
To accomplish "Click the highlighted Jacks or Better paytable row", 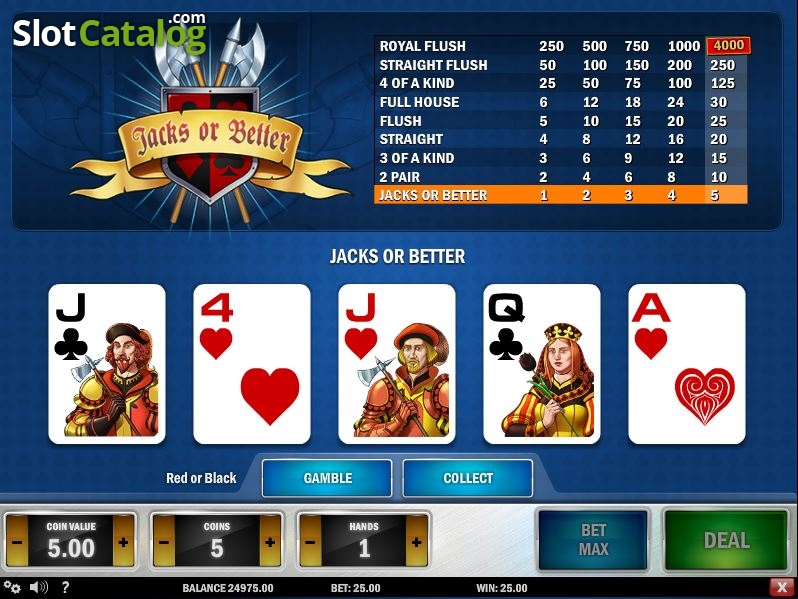I will click(561, 195).
